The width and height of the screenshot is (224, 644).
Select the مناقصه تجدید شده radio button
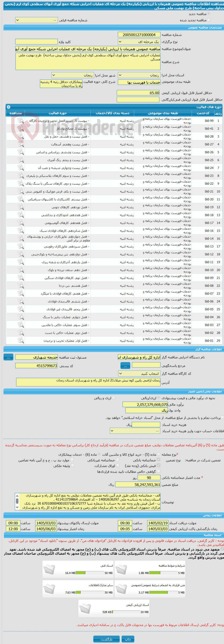pyautogui.click(x=209, y=20)
